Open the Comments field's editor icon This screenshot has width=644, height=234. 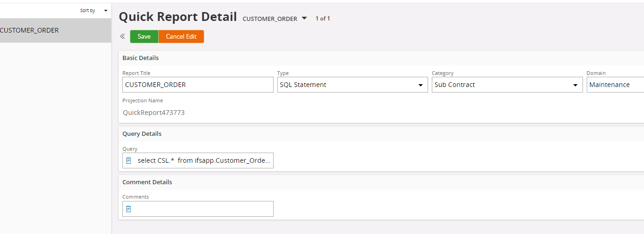[x=129, y=209]
